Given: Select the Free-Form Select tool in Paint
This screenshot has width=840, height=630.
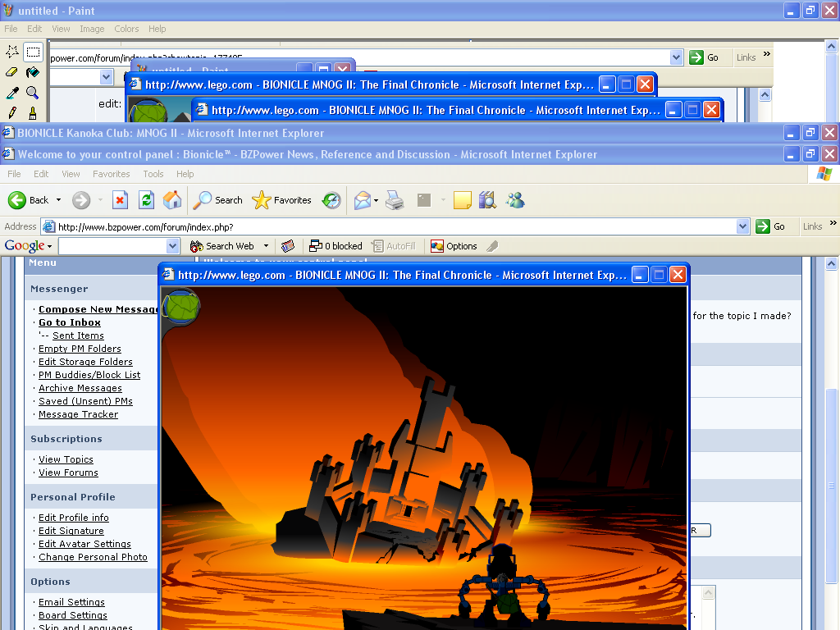Looking at the screenshot, I should (x=12, y=52).
